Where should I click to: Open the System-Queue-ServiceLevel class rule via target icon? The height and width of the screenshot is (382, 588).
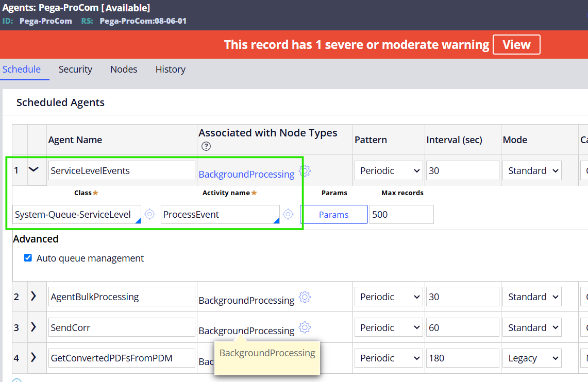tap(149, 214)
